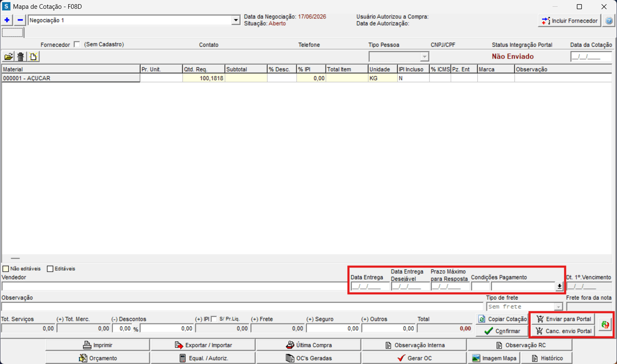Click the Total Item column header

click(x=347, y=69)
